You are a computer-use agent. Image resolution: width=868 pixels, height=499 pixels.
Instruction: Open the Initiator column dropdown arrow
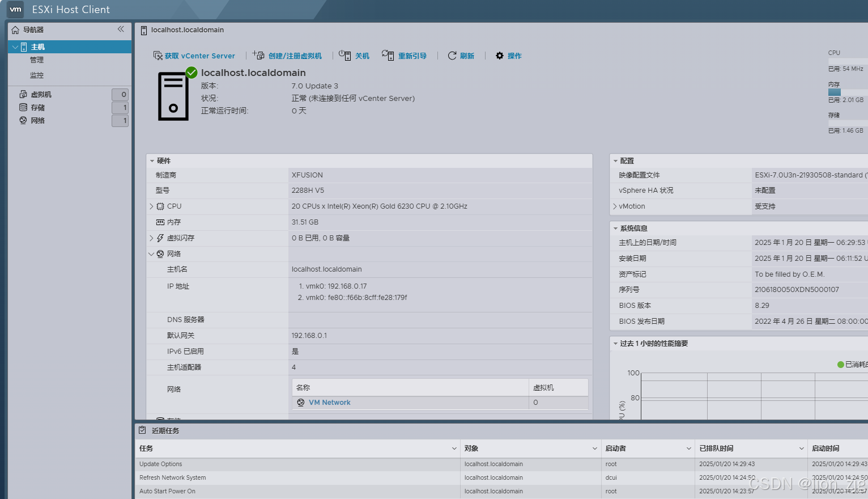[x=688, y=449]
